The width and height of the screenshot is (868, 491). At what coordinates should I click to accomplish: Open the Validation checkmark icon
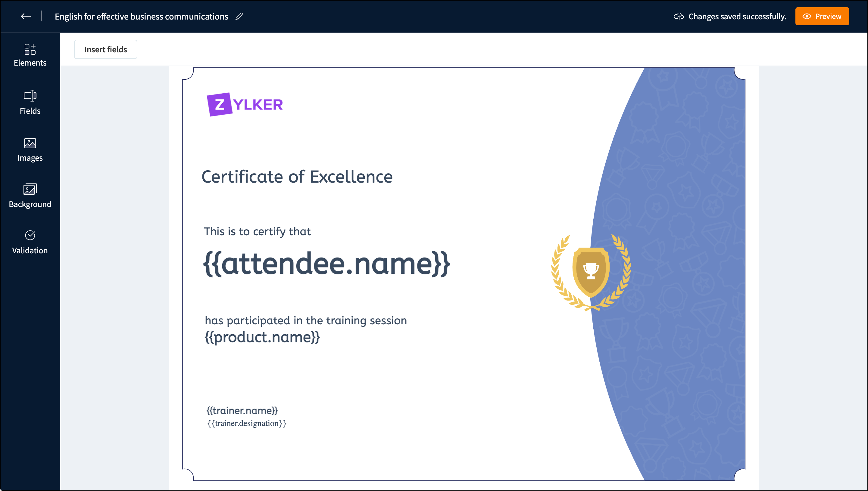tap(30, 235)
